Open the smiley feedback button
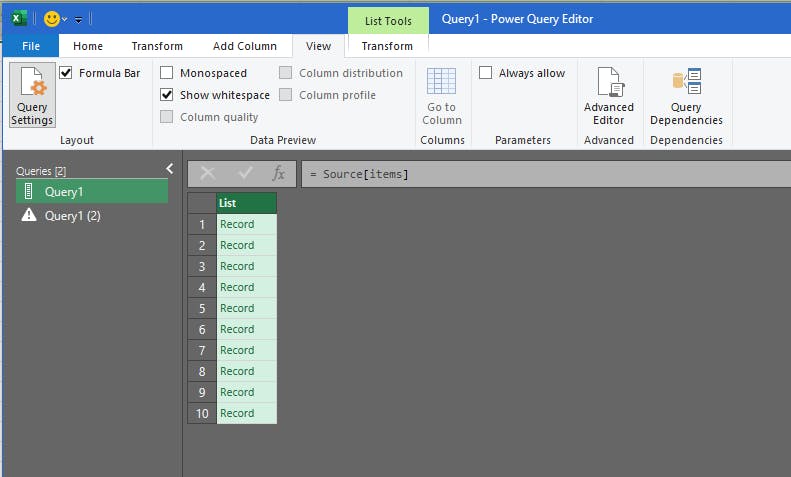The image size is (791, 477). tap(51, 19)
